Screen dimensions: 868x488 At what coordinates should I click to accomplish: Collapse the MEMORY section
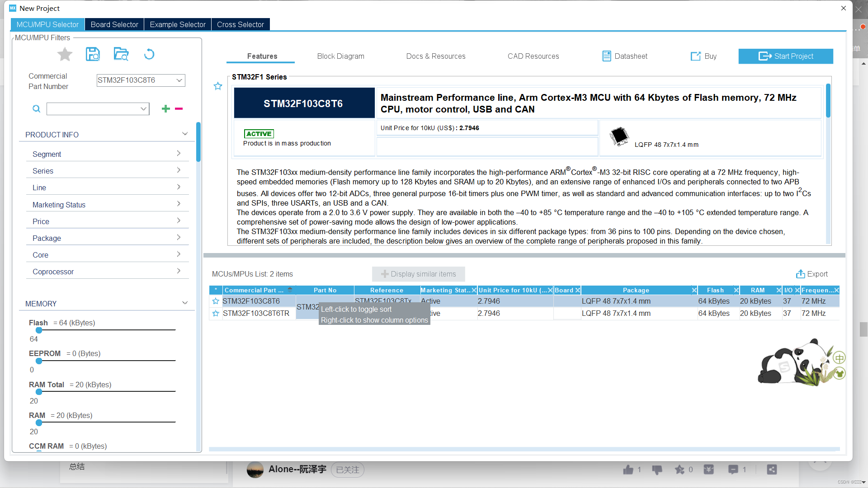click(184, 303)
